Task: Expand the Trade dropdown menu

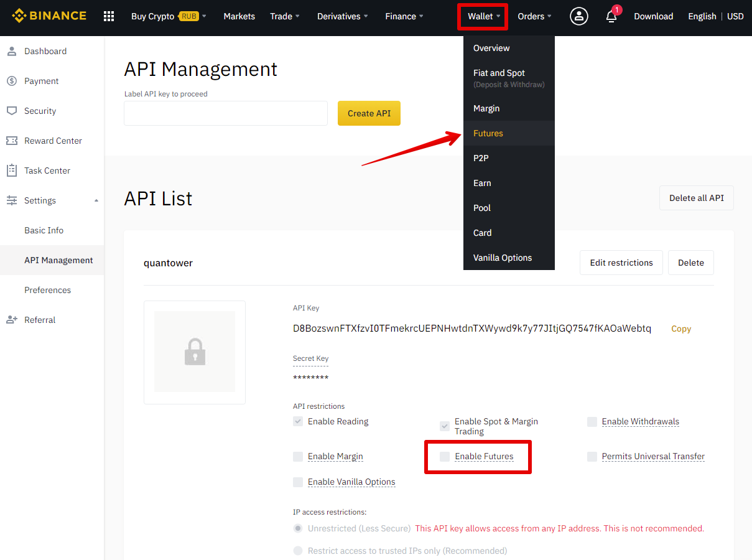Action: 284,16
